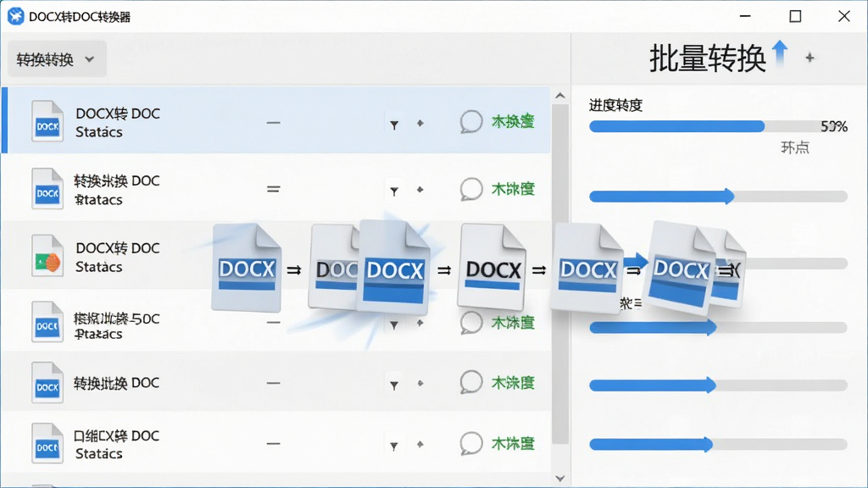Click diamond icon in first DOCX转 DOC row
868x488 pixels.
click(420, 123)
